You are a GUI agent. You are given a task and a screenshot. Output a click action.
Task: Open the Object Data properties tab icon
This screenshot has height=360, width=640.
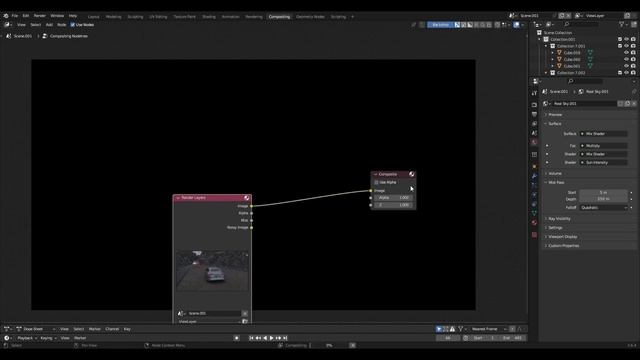point(534,213)
